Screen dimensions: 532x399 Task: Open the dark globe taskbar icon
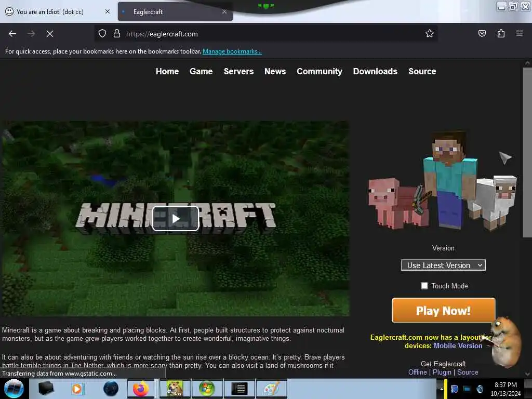111,389
